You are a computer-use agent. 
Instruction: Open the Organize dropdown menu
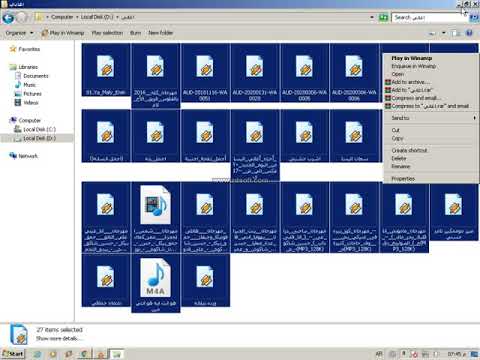[19, 33]
